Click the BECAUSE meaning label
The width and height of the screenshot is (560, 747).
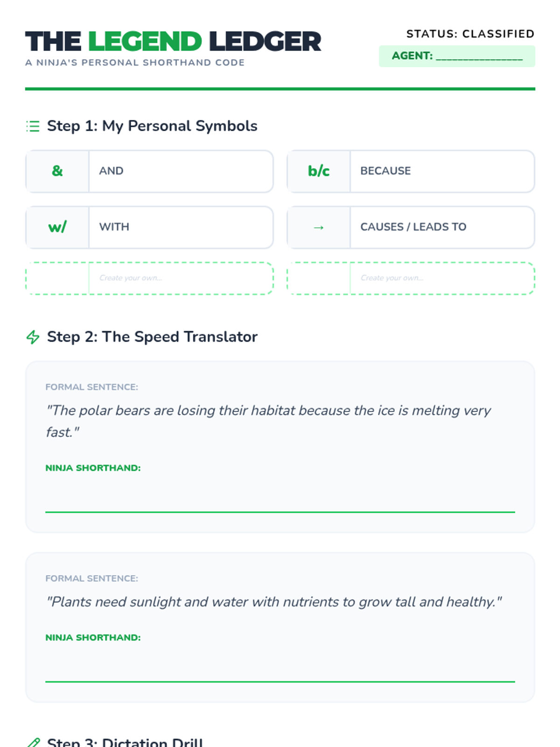point(385,171)
